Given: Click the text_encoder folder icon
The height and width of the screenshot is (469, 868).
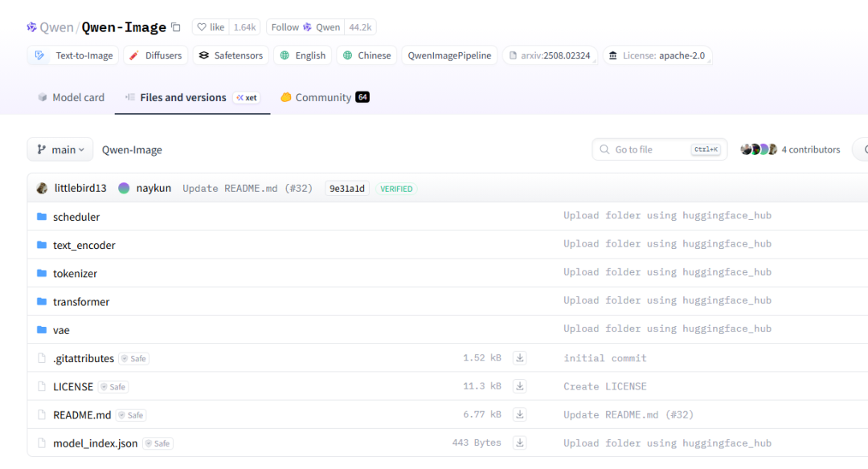Looking at the screenshot, I should 42,244.
